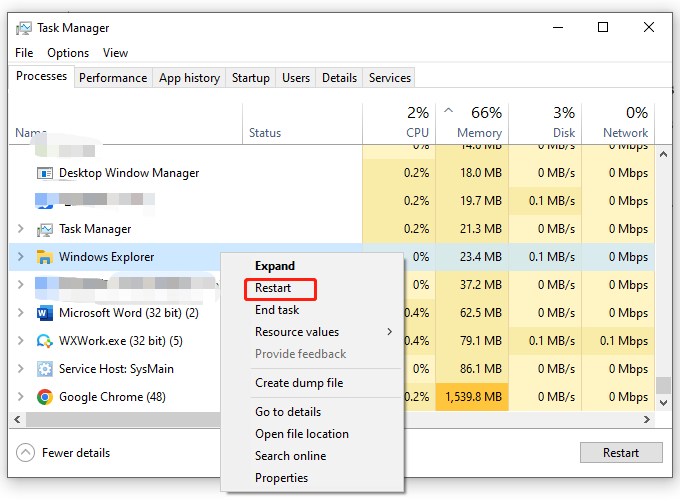Expand the WXWork.exe process group
This screenshot has height=501, width=680.
click(x=20, y=341)
